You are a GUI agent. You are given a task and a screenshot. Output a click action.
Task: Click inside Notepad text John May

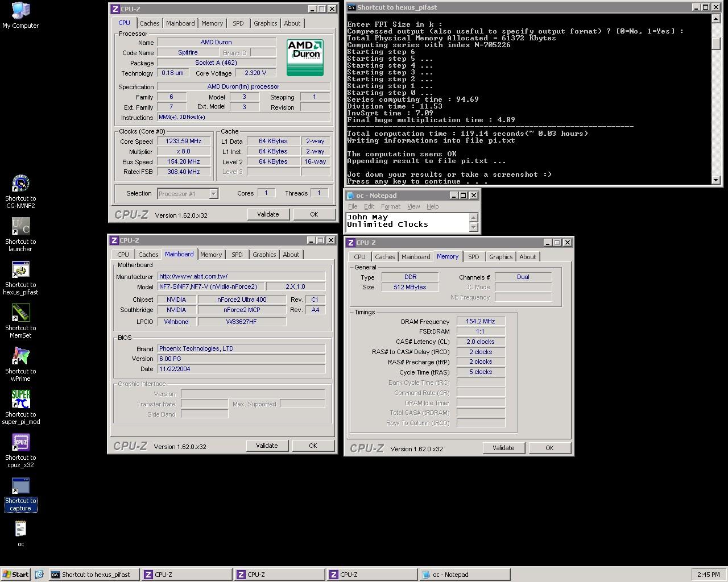click(367, 217)
